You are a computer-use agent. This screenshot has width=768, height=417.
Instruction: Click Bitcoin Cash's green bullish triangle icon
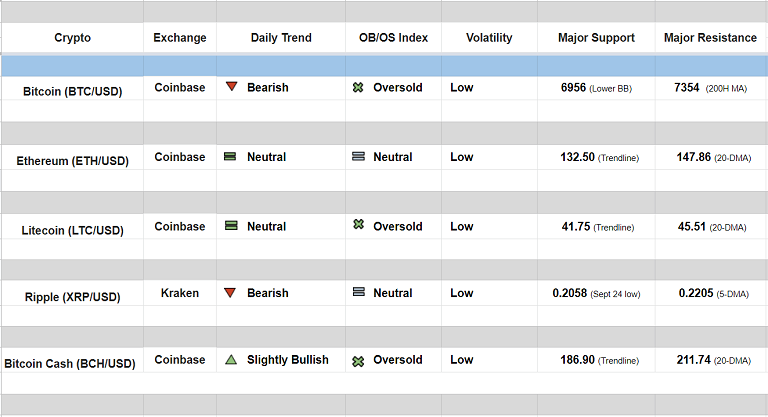(230, 360)
